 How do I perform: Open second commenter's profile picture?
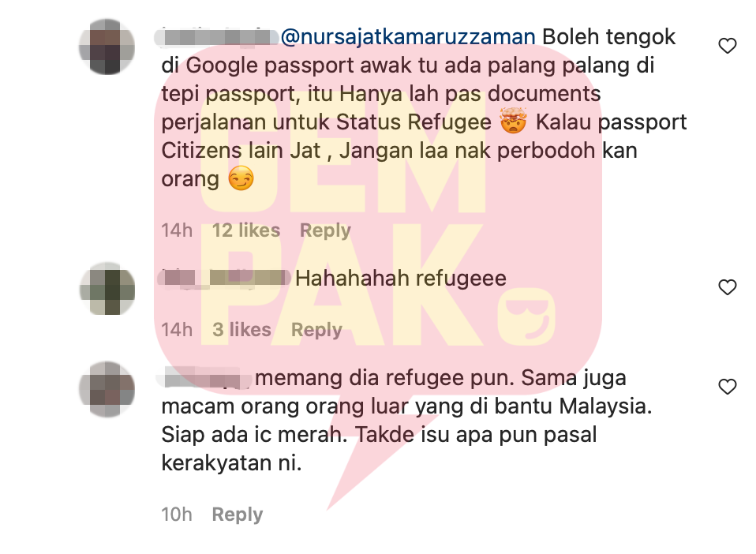pos(107,289)
